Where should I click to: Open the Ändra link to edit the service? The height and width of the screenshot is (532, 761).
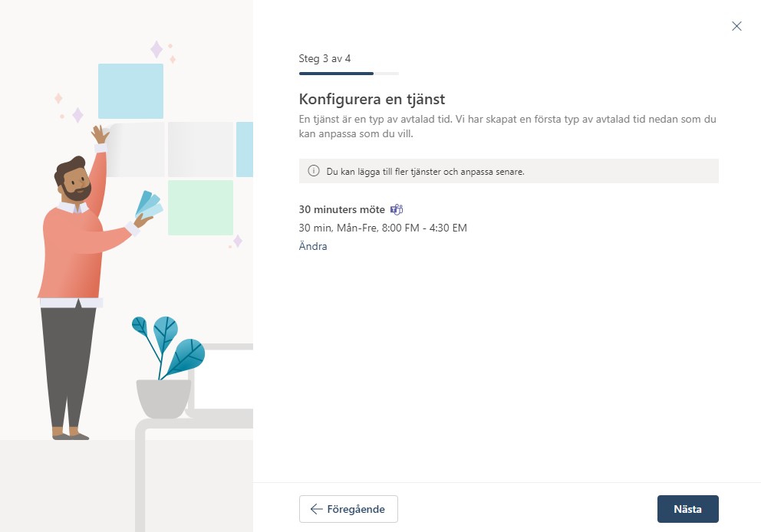tap(312, 246)
